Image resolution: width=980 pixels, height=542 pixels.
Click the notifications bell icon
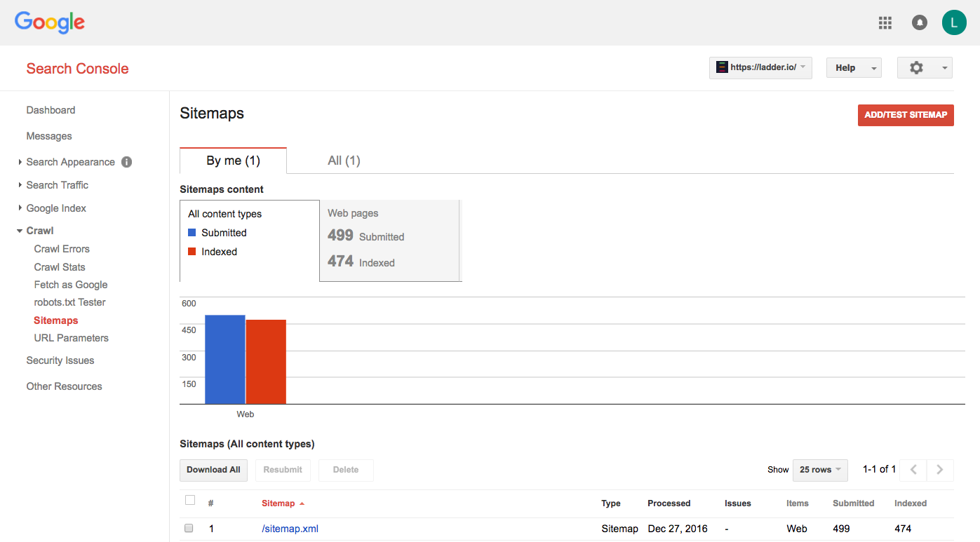tap(919, 22)
